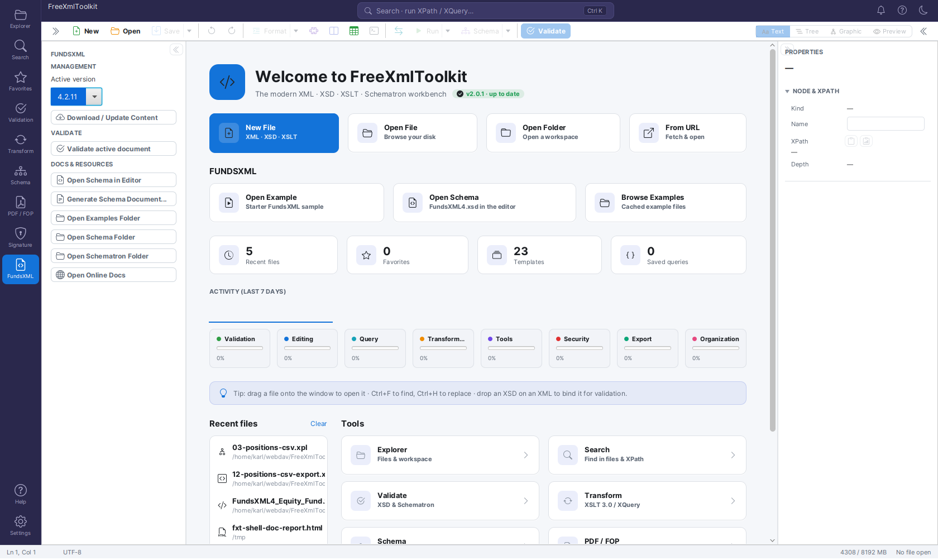Switch to Preview view tab

(889, 31)
